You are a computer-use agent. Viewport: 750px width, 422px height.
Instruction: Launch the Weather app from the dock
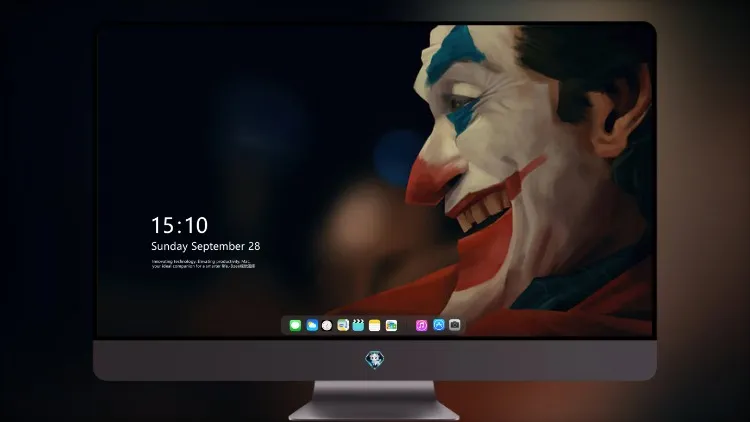coord(312,325)
